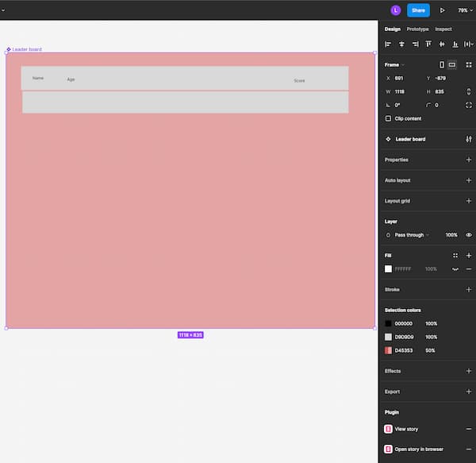Click the align left icon
The image size is (476, 463).
click(x=388, y=44)
